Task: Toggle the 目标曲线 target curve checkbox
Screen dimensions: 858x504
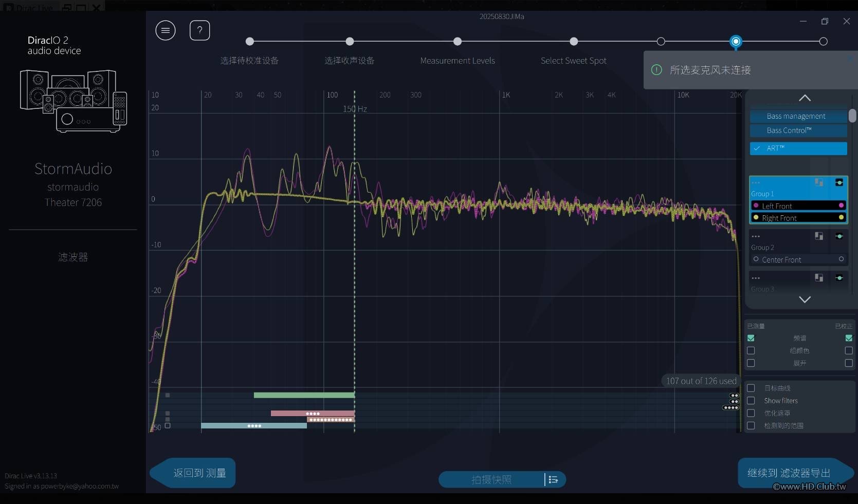Action: [751, 388]
